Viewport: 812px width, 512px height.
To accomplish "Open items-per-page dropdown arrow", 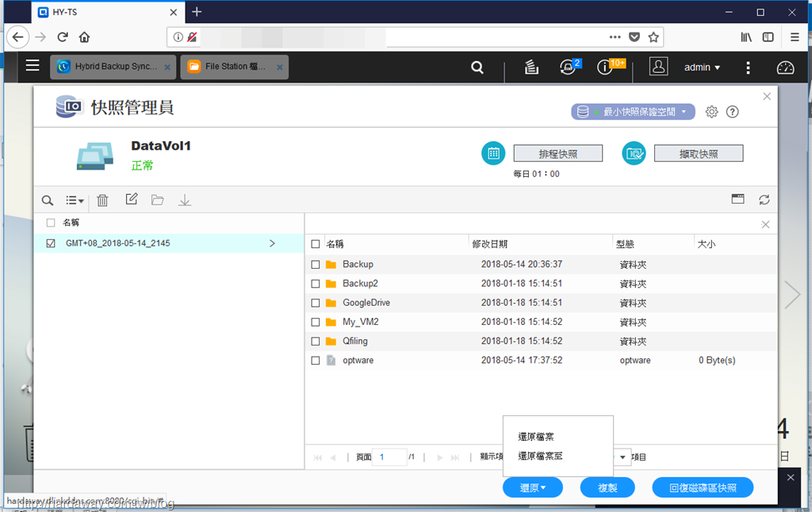I will (622, 457).
